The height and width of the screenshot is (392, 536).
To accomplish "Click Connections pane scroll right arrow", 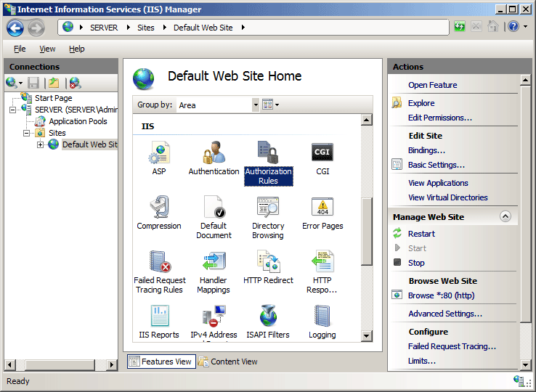I will [x=111, y=364].
